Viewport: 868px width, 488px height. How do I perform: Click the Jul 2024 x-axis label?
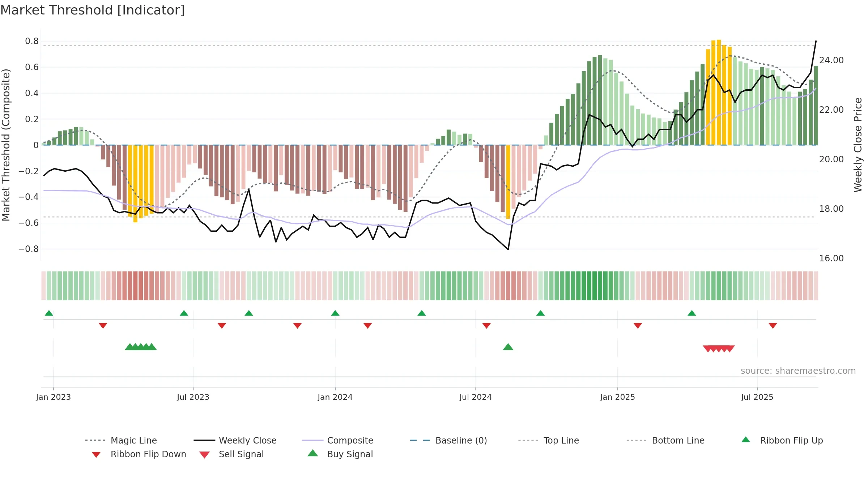pos(476,397)
